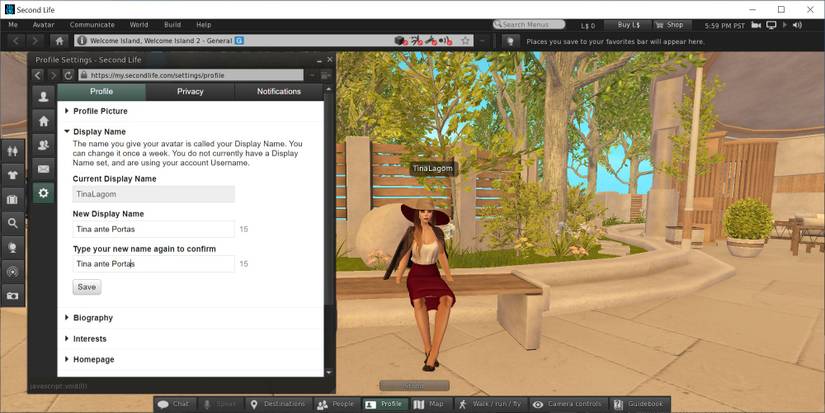Click the viewer navigation forward arrow
Image resolution: width=825 pixels, height=413 pixels.
click(35, 41)
